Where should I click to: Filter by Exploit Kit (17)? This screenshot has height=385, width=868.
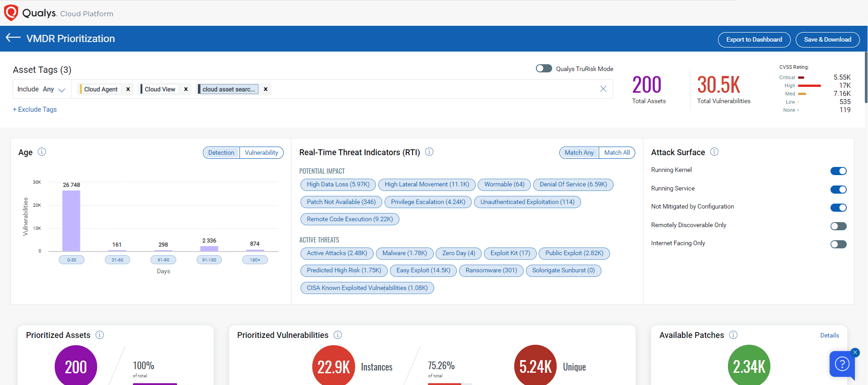coord(510,253)
